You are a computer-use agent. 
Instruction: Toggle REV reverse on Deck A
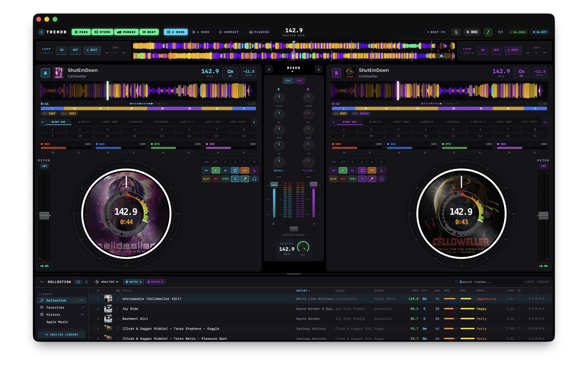pyautogui.click(x=216, y=179)
